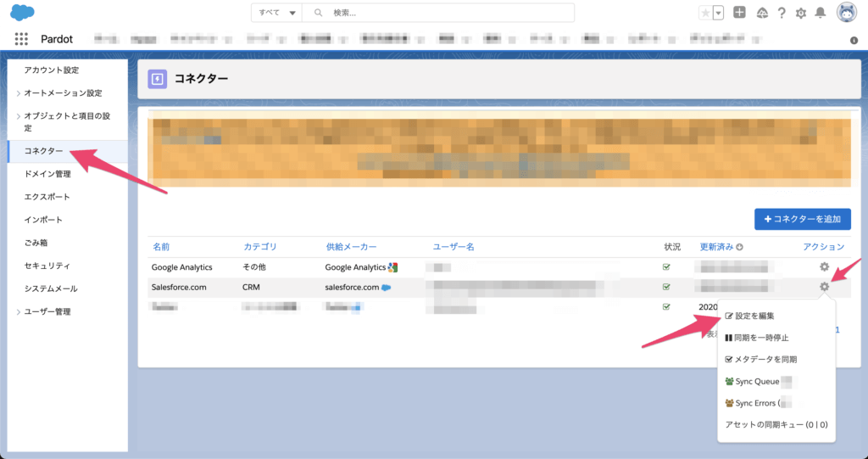This screenshot has width=868, height=459.
Task: Open the gear menu for Google Analytics
Action: [824, 266]
